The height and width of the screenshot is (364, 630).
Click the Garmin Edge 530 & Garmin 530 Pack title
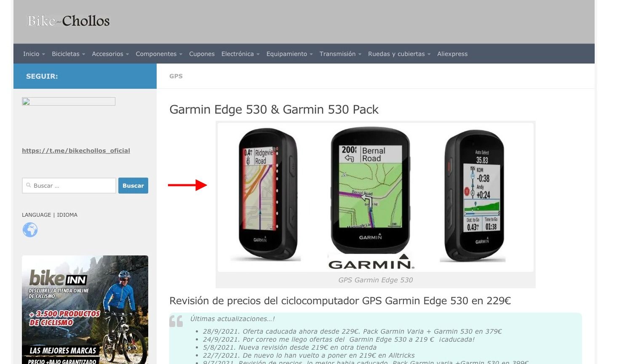tap(274, 109)
